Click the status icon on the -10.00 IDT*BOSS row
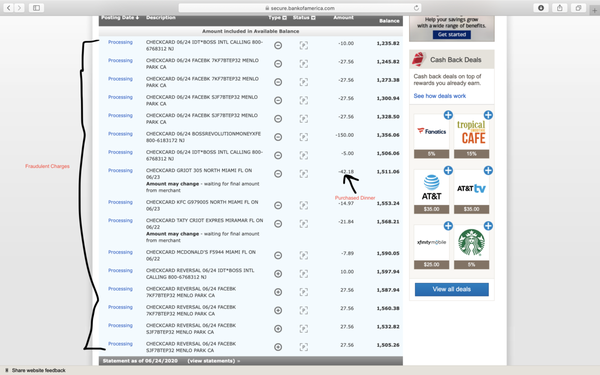600x375 pixels. pyautogui.click(x=303, y=46)
